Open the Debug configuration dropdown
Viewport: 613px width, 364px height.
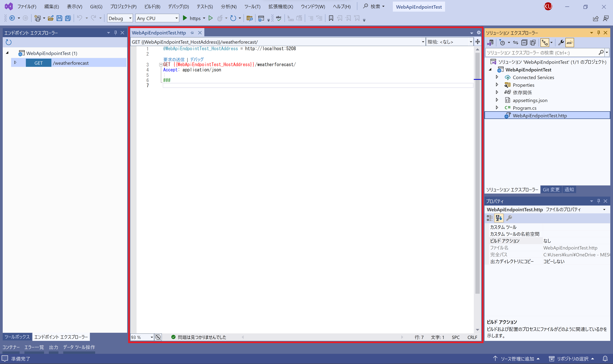click(120, 18)
